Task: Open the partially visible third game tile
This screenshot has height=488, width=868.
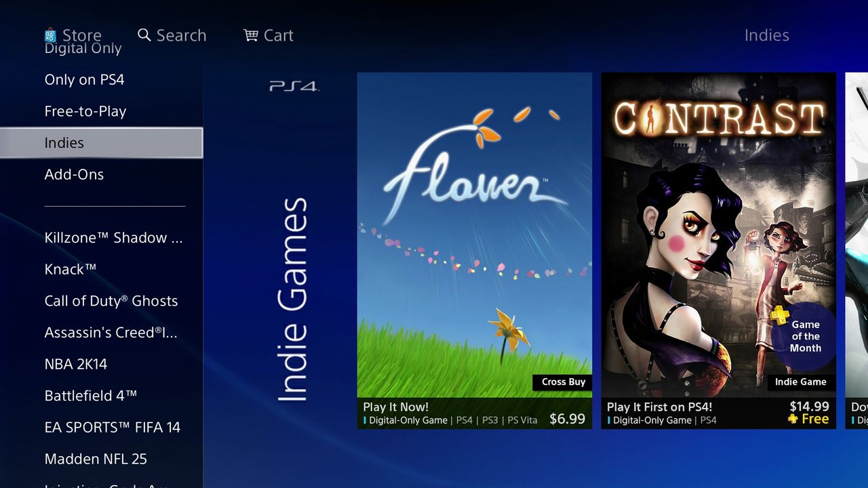Action: coord(856,250)
